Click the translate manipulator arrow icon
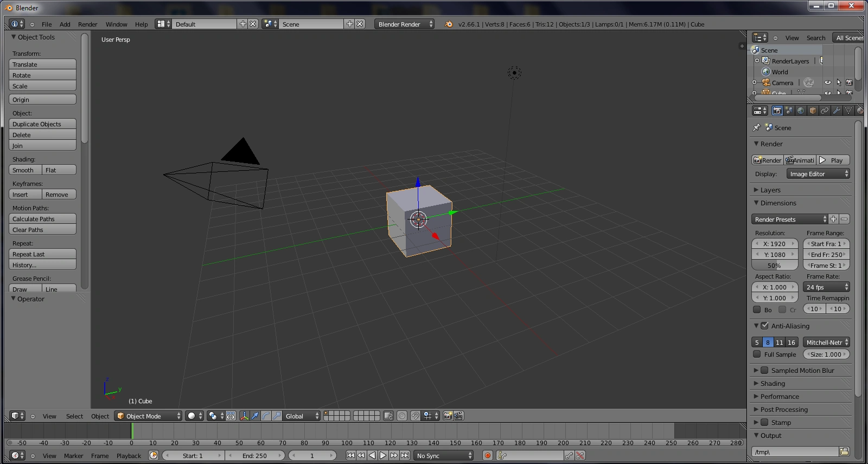Screen dimensions: 868x464 coord(255,416)
